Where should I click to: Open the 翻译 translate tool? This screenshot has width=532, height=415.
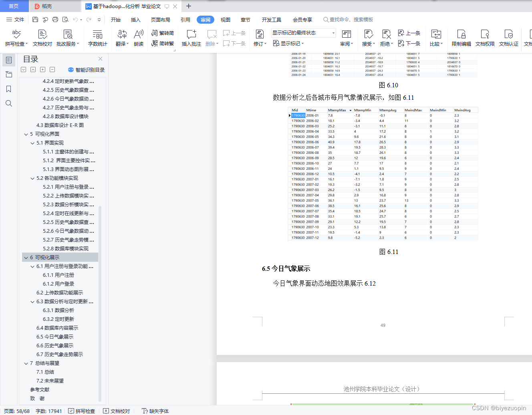(122, 38)
